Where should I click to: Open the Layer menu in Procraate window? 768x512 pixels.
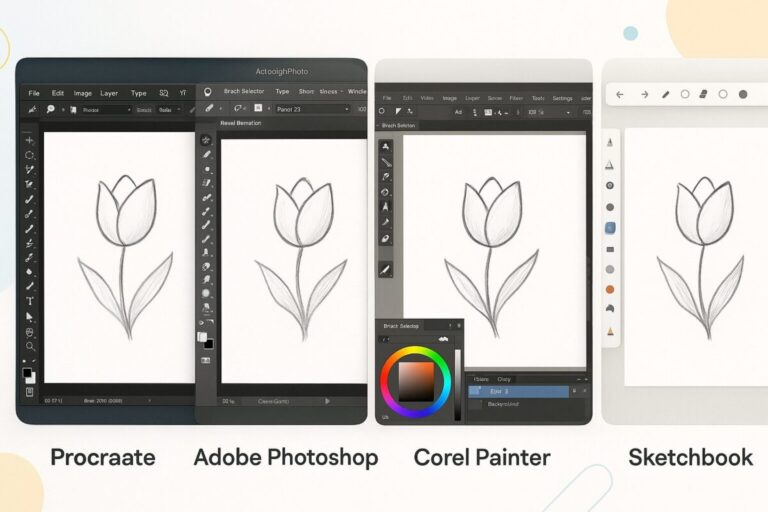(x=109, y=93)
